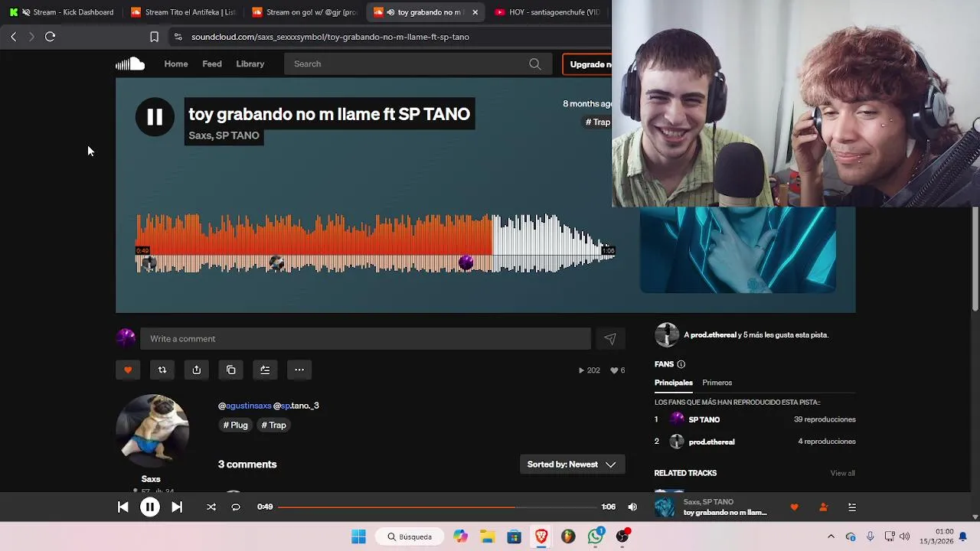The width and height of the screenshot is (980, 551).
Task: Copy the track link icon
Action: (231, 370)
